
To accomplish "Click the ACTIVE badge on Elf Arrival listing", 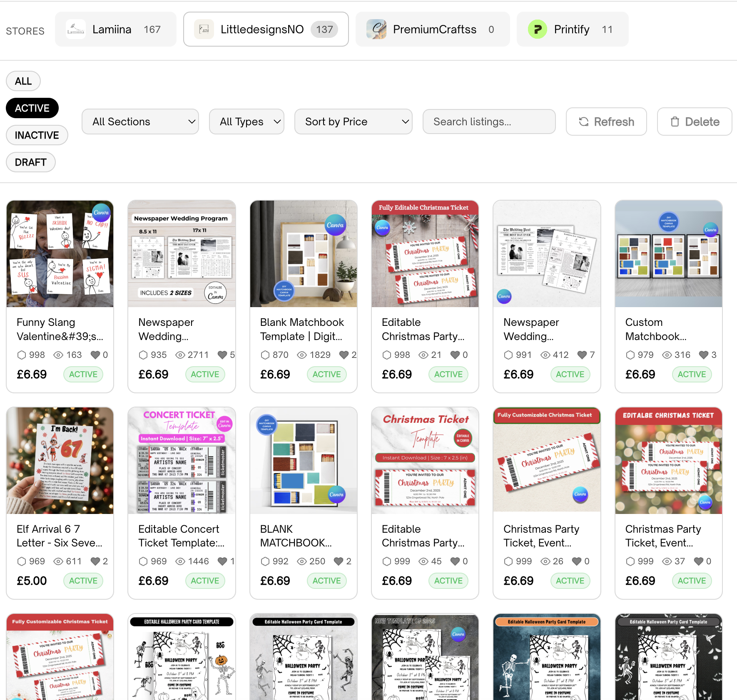I will coord(83,581).
